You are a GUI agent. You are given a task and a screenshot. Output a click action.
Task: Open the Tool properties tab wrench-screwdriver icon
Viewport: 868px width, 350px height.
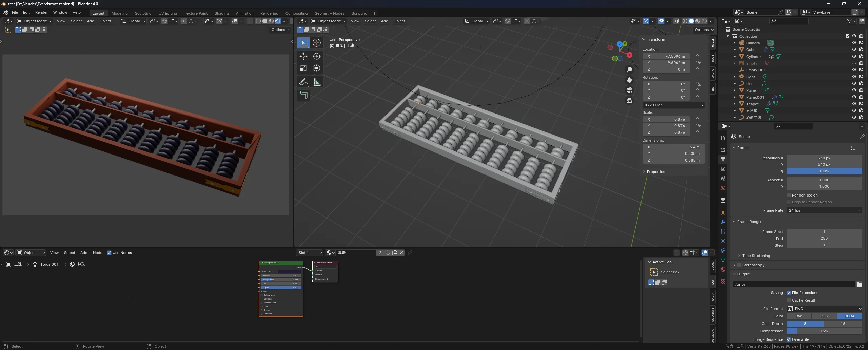click(723, 138)
